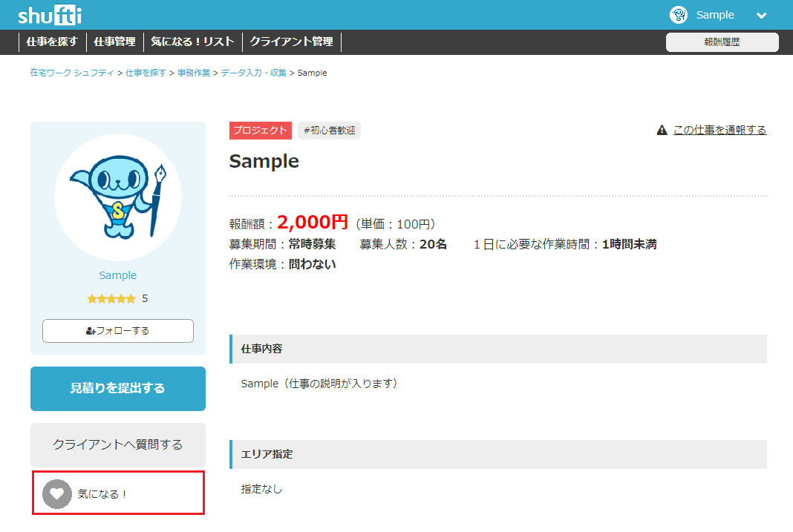The height and width of the screenshot is (532, 793).
Task: Click the 気になる！ label text
Action: pos(102,494)
